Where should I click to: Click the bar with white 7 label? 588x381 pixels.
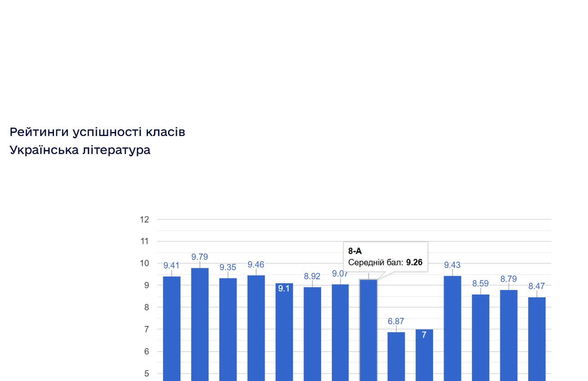click(424, 355)
